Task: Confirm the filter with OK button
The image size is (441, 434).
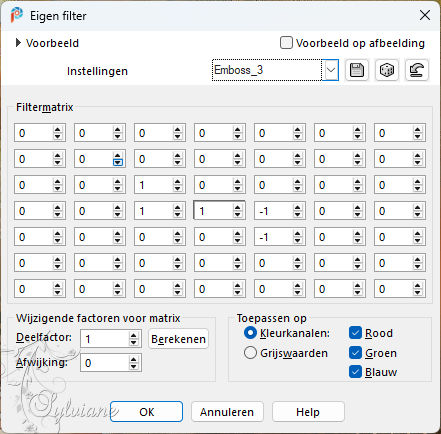Action: click(146, 412)
